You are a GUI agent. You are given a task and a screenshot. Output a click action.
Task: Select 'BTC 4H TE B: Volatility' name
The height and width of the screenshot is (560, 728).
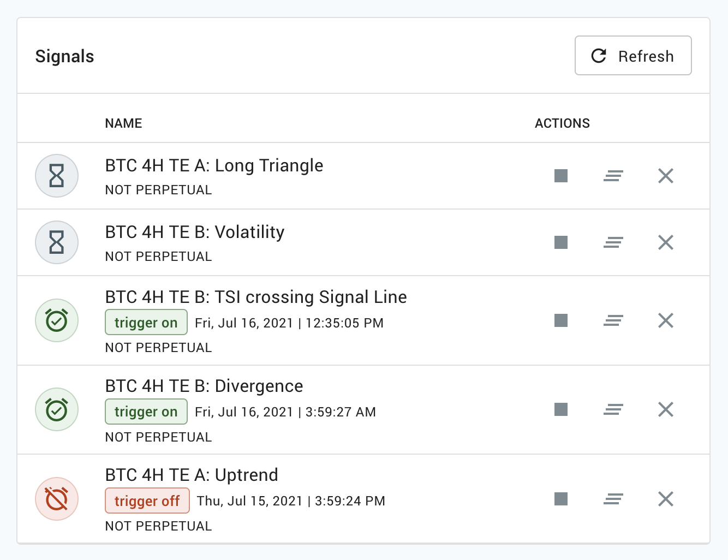pos(195,232)
